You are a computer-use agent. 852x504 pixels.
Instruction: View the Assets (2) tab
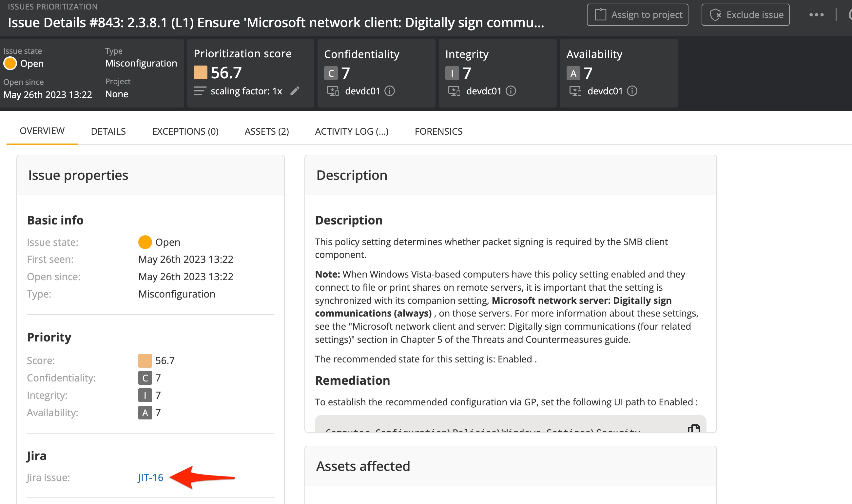(266, 131)
